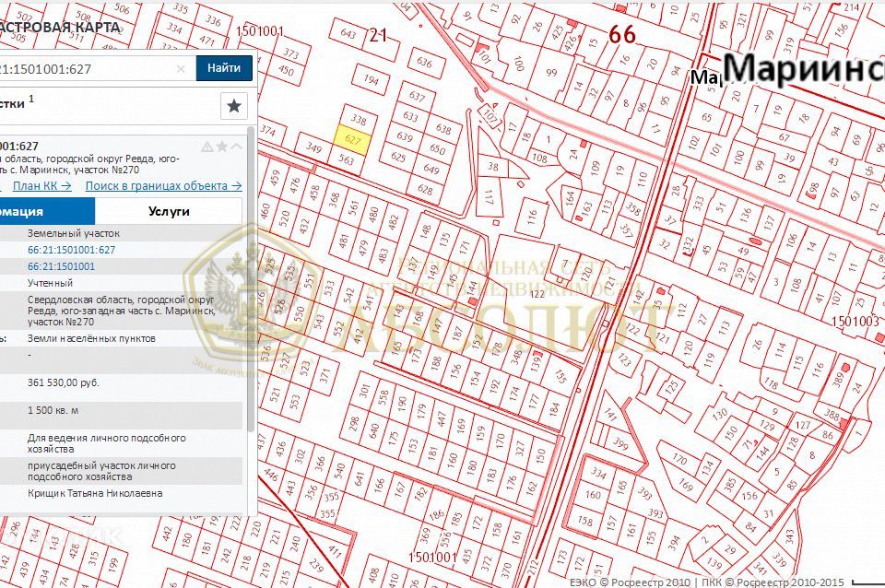Select the highlighted yellow parcel 627
Image resolution: width=885 pixels, height=588 pixels.
tap(353, 140)
